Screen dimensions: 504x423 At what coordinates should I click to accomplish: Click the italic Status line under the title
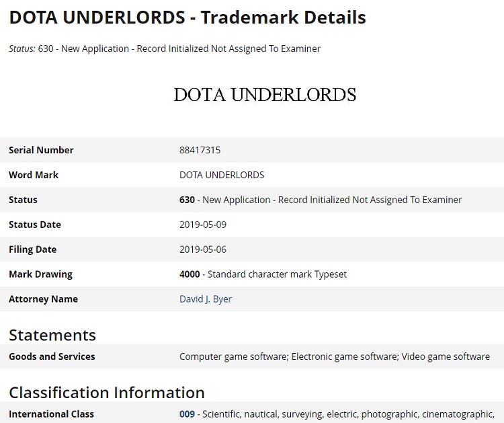165,48
